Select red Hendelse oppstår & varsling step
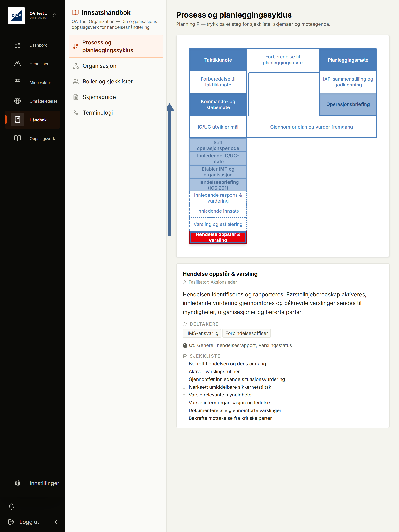This screenshot has width=399, height=532. coord(218,237)
